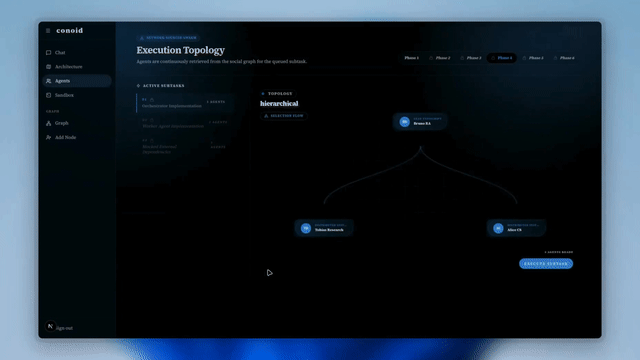Click the Architecture sidebar icon
The height and width of the screenshot is (360, 640).
49,67
